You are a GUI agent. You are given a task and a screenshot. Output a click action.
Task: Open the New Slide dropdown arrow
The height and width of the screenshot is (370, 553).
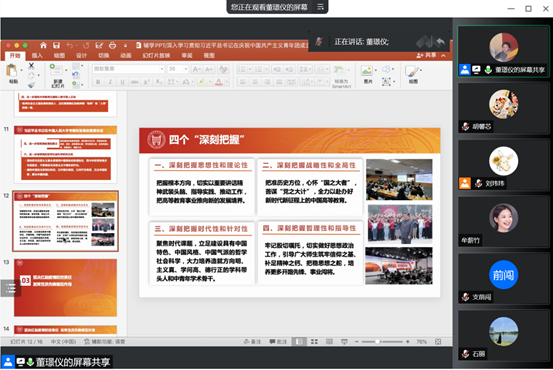point(66,70)
